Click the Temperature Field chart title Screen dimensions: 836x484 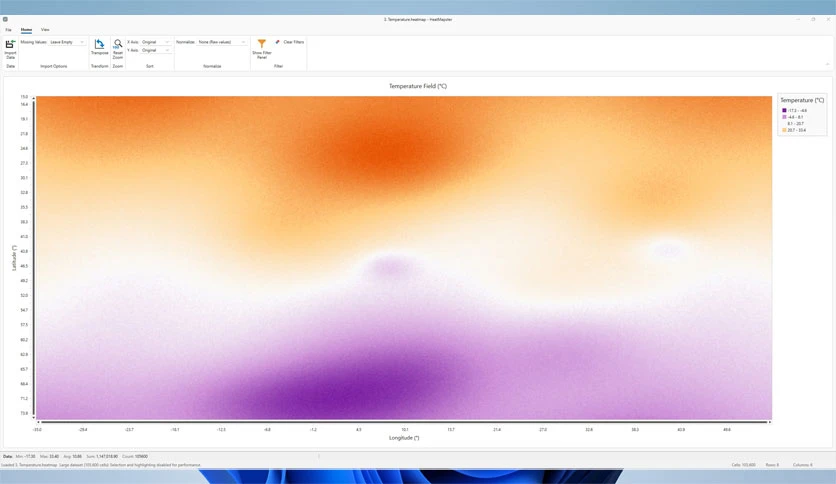[417, 86]
